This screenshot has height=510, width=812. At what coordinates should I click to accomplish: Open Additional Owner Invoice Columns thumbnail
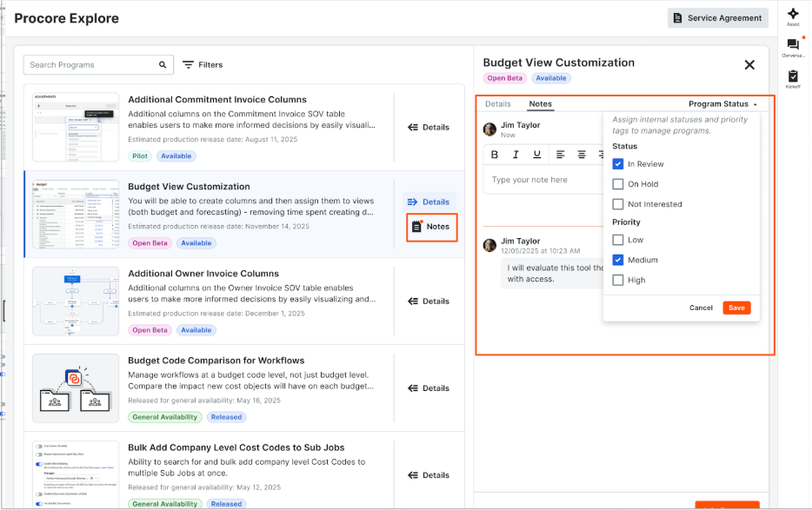coord(76,301)
